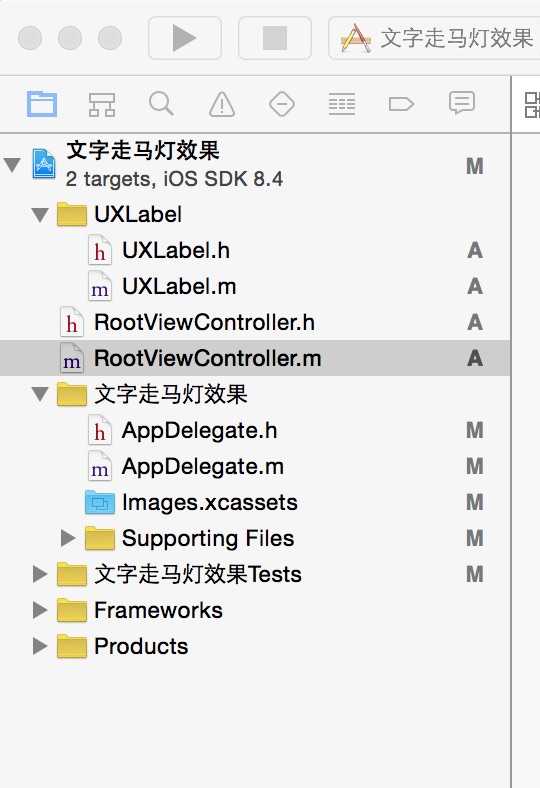Viewport: 540px width, 788px height.
Task: Expand the Frameworks folder triangle
Action: 40,610
